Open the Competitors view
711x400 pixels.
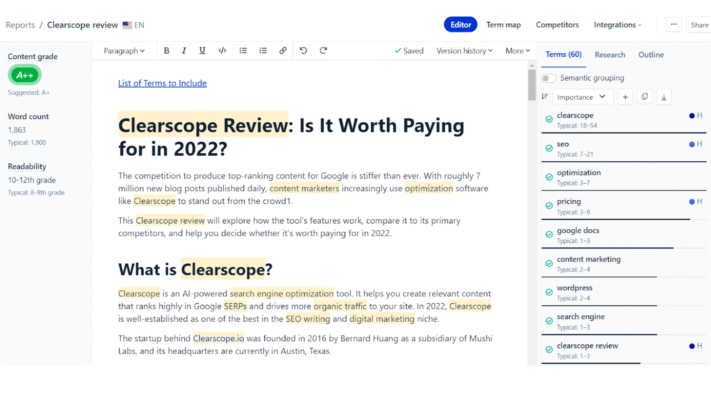(557, 25)
